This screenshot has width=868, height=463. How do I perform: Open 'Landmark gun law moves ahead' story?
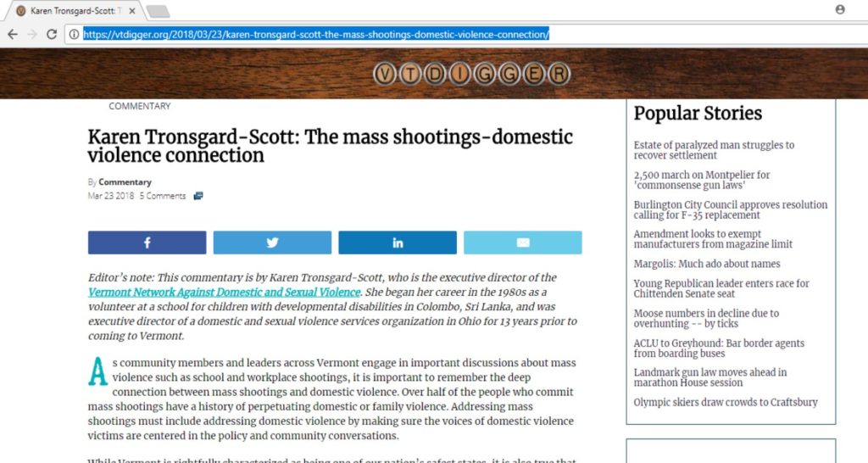(710, 377)
